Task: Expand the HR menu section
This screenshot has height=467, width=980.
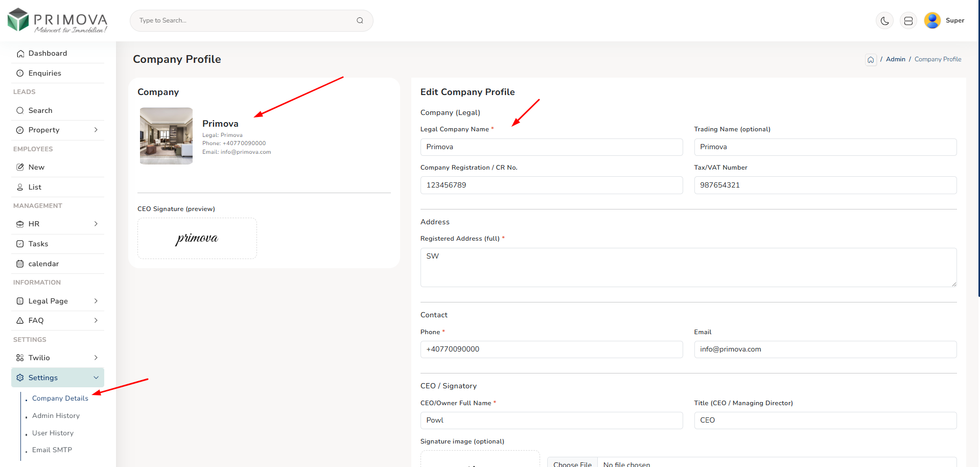Action: pos(57,224)
